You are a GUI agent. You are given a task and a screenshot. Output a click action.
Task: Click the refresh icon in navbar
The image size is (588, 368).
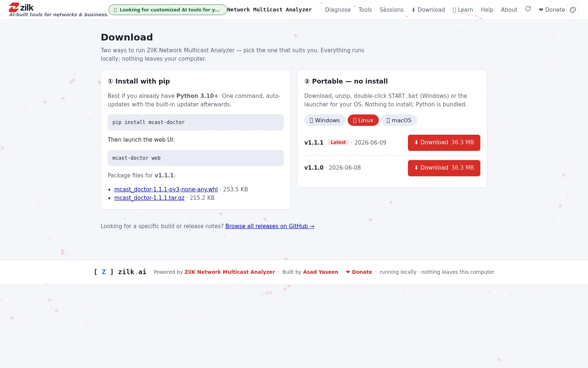tap(528, 9)
